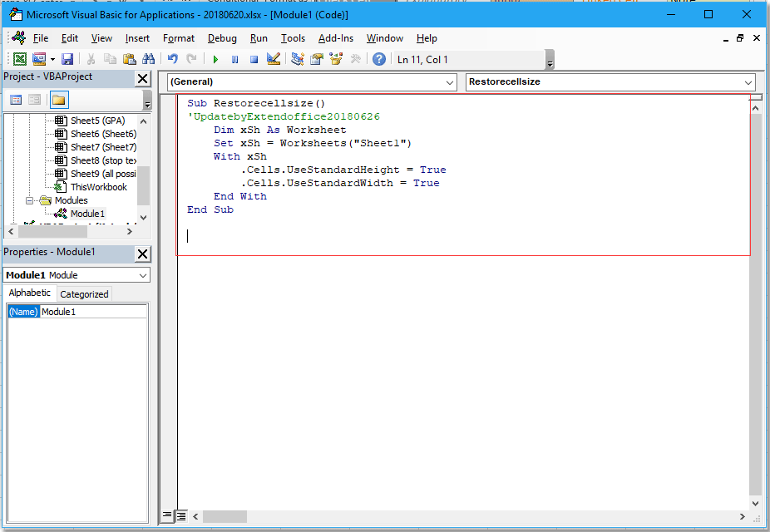This screenshot has width=770, height=532.
Task: Collapse the Modules folder tree node
Action: (30, 200)
